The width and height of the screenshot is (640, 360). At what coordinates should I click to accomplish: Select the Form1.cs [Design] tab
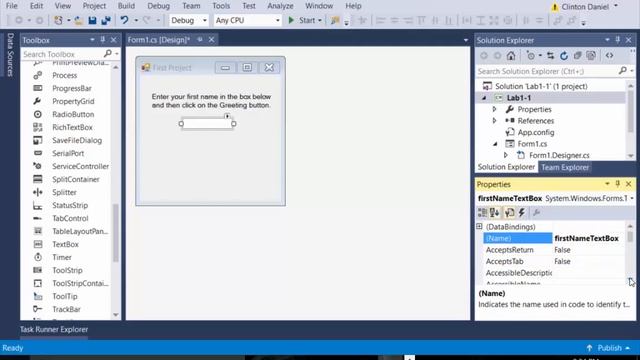(x=159, y=40)
